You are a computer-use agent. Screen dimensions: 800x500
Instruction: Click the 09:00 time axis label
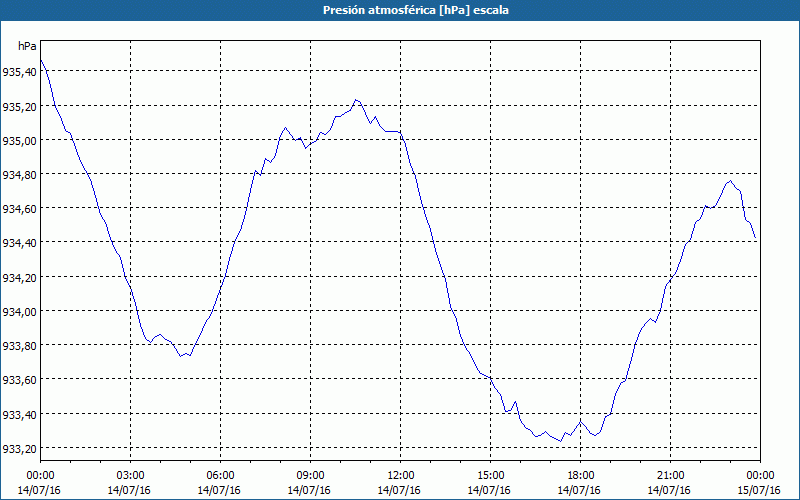point(310,476)
